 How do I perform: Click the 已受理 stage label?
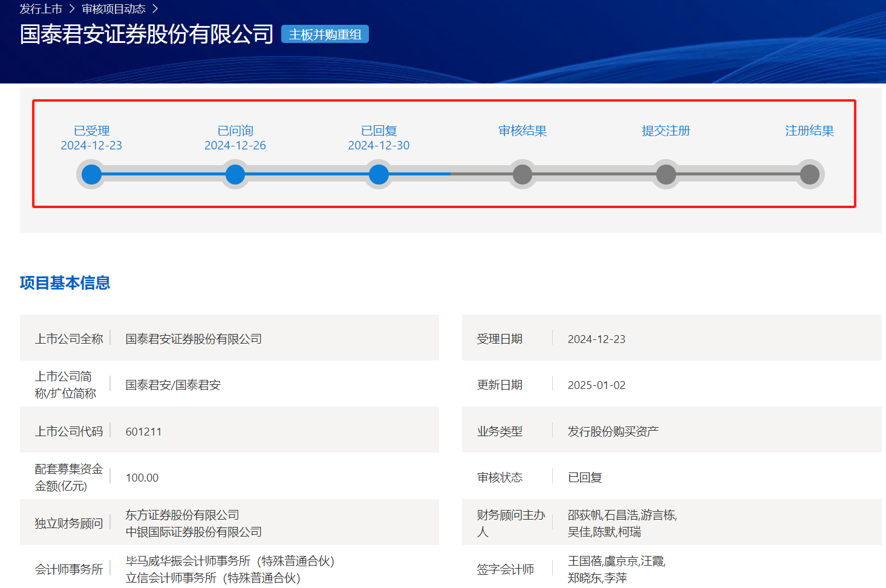pyautogui.click(x=91, y=131)
